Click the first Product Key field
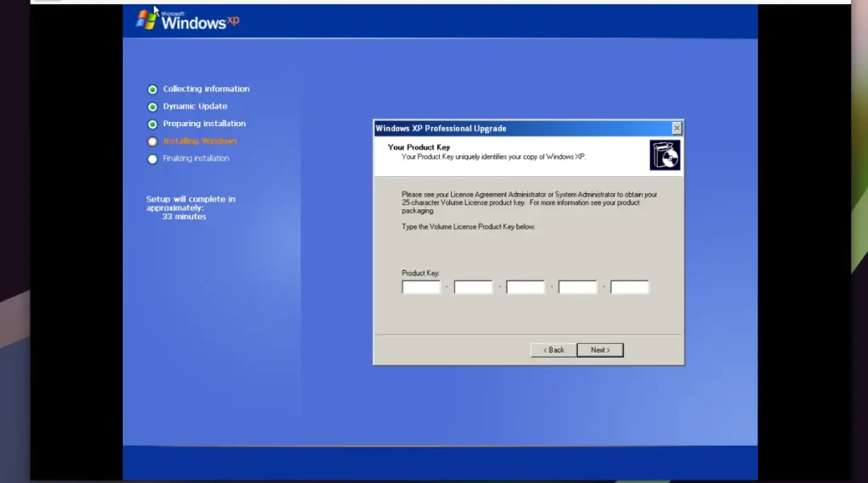Screen dimensions: 868x483 tap(421, 287)
